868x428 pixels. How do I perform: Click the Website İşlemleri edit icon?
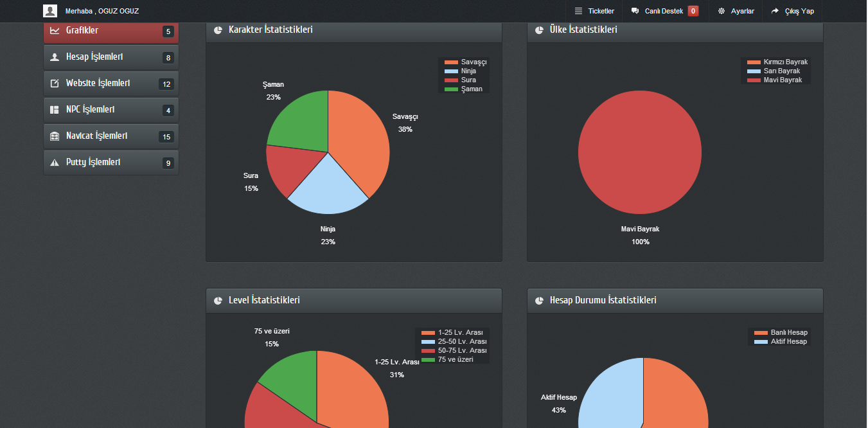(55, 84)
